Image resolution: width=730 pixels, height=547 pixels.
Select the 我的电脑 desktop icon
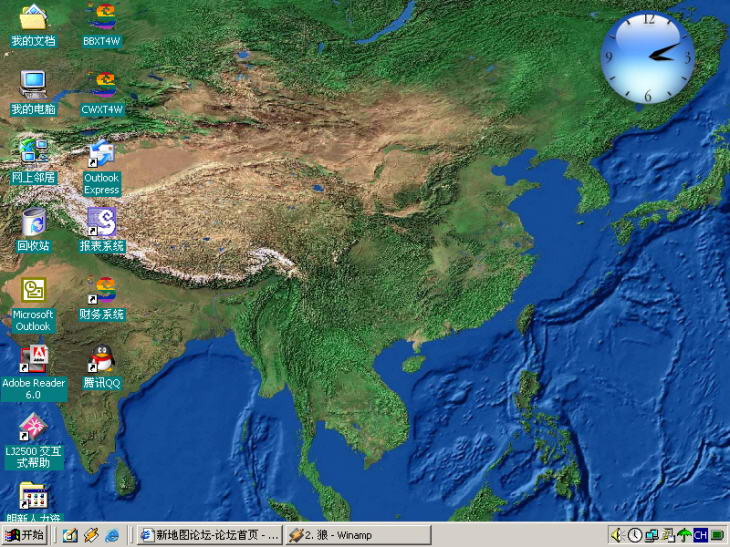click(33, 86)
